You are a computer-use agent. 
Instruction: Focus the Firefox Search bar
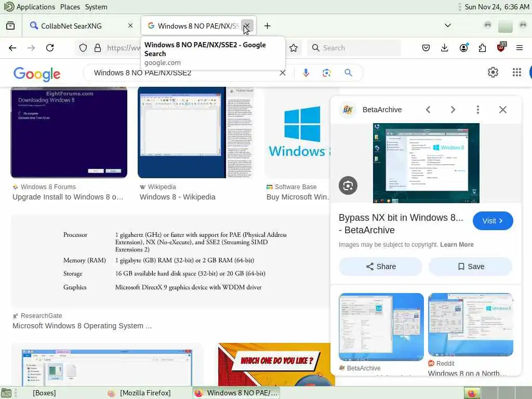click(354, 48)
